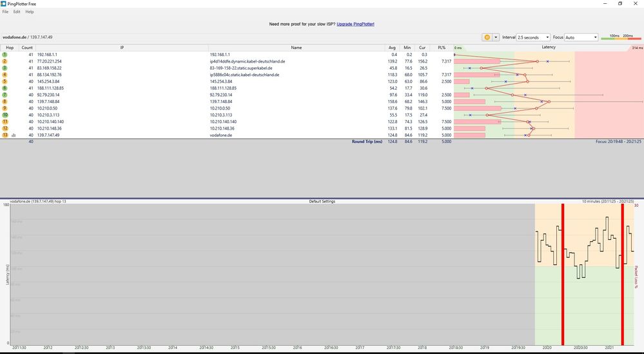Select the hop 12 orange circle icon
This screenshot has width=644, height=354.
[x=5, y=128]
